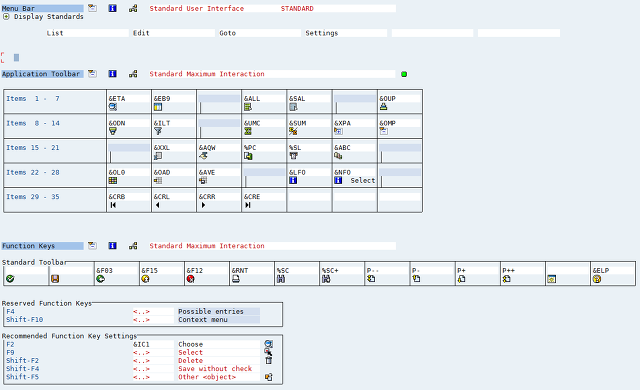Viewport: 640px width, 390px height.
Task: Click the Shift-F2 Delete trash icon
Action: point(269,360)
